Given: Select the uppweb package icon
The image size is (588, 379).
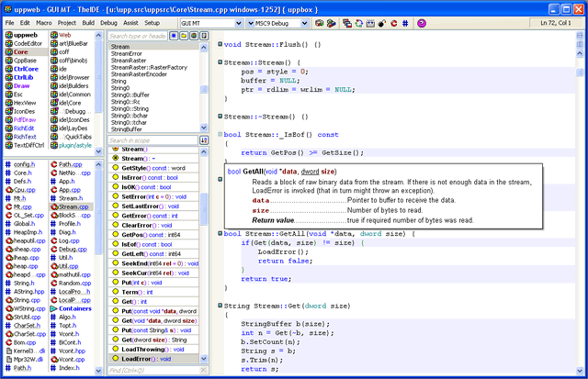Looking at the screenshot, I should (8, 35).
